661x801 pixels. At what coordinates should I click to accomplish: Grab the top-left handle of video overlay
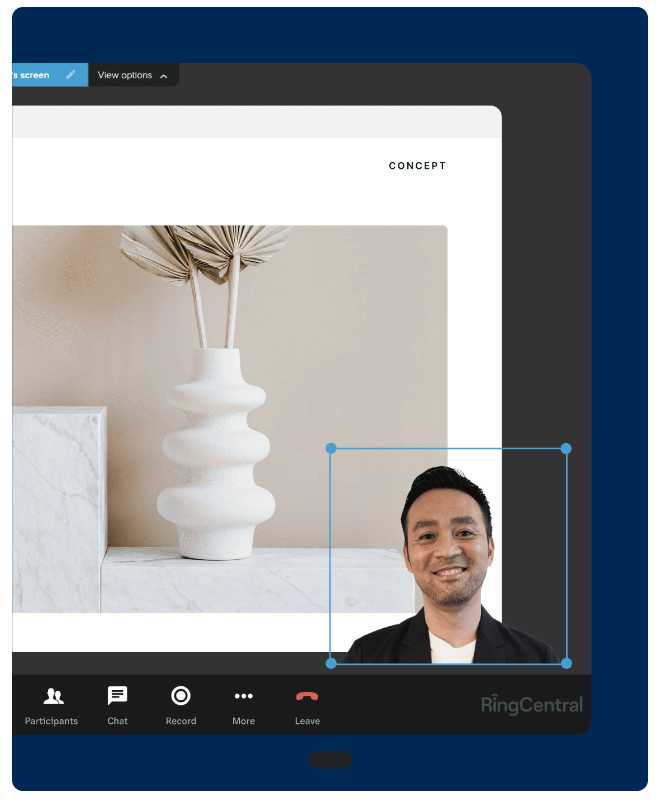(331, 449)
